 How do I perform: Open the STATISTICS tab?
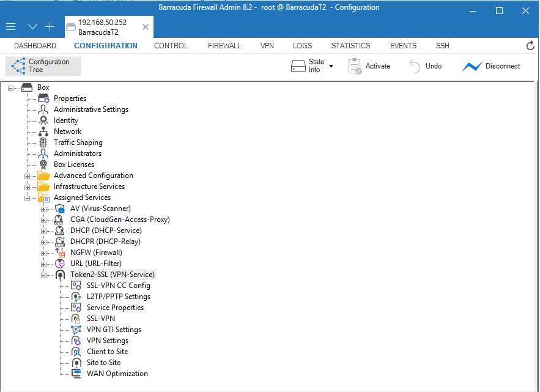[350, 46]
